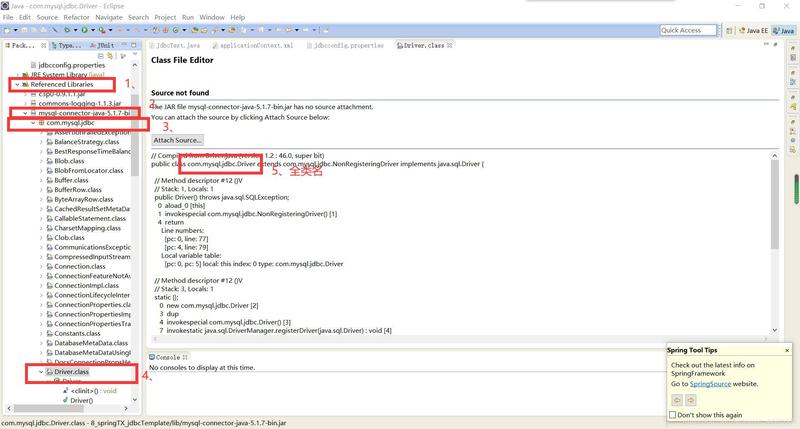Click the Java perspective button

[x=784, y=31]
